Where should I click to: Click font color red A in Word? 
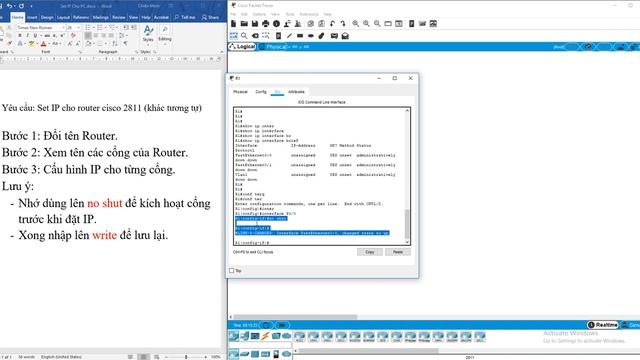point(44,44)
